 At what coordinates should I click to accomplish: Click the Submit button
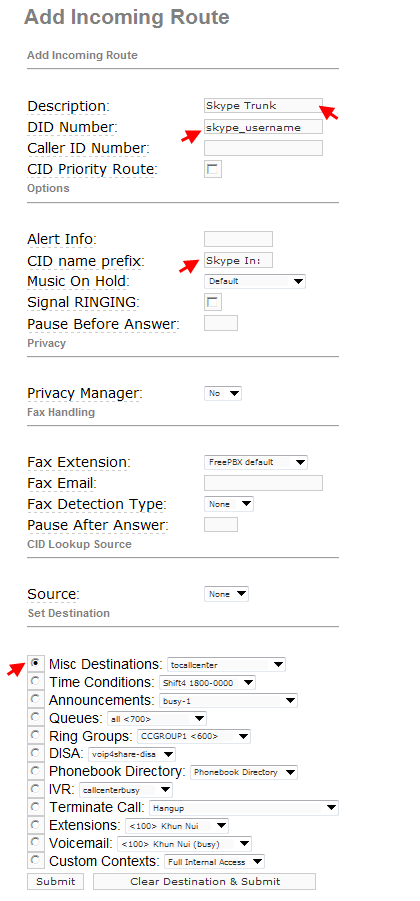pos(55,881)
